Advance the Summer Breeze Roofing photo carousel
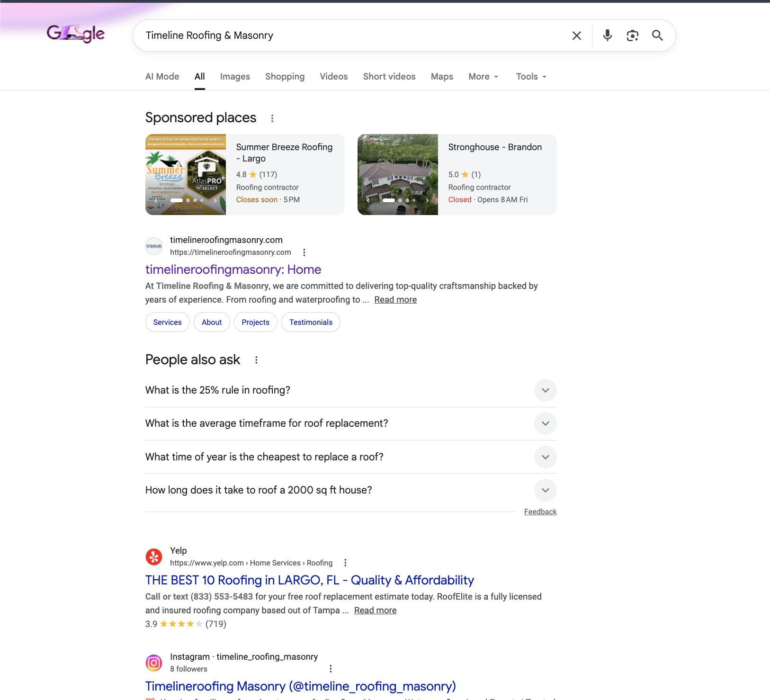 click(x=215, y=200)
